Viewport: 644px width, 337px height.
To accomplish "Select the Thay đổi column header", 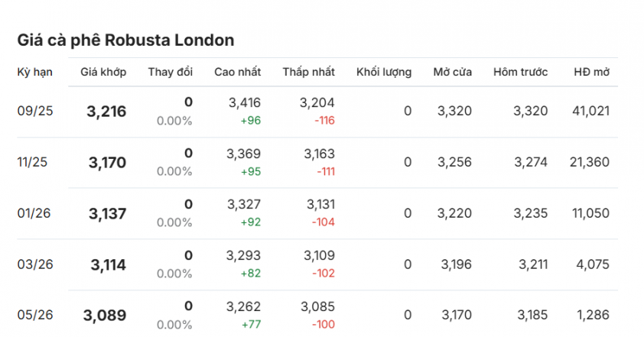I will click(x=170, y=73).
